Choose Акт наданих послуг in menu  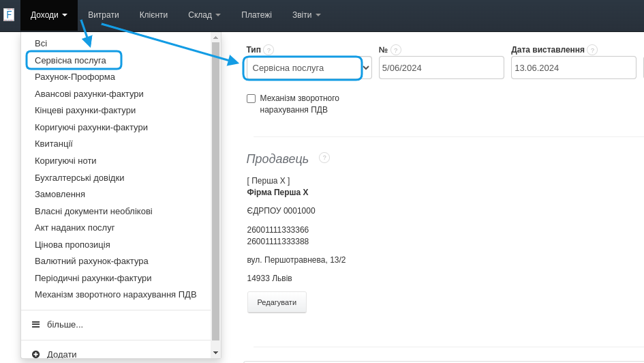[75, 227]
